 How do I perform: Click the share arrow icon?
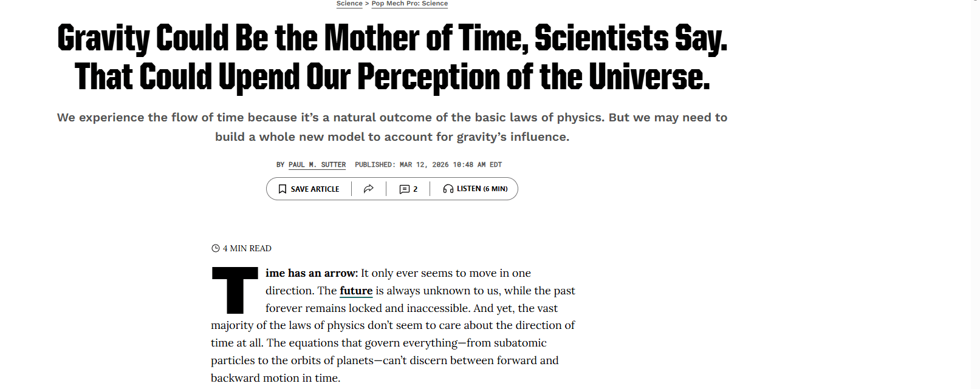pos(368,189)
